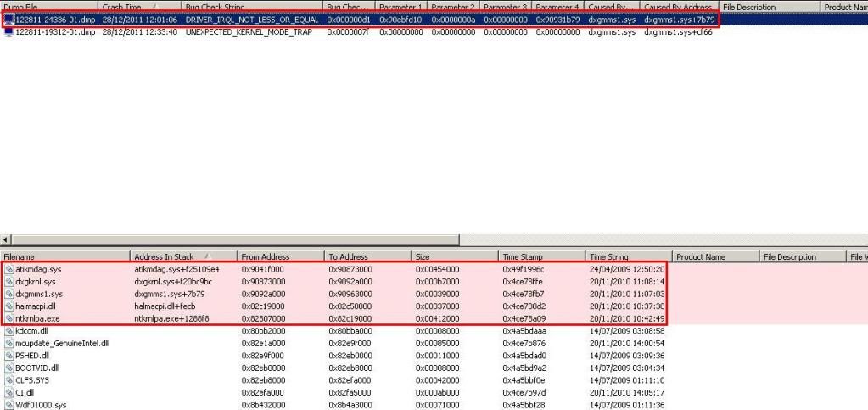Click the atikmdag.sys driver file icon

8,269
